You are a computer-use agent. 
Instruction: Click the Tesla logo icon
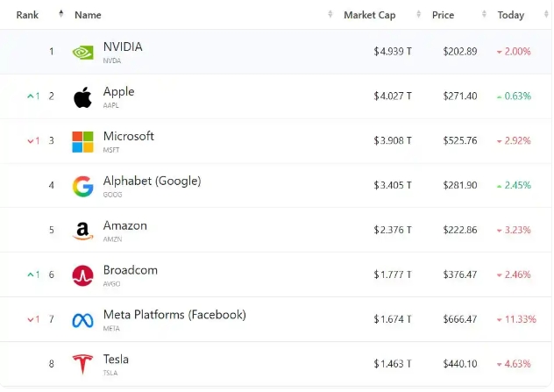pos(82,364)
